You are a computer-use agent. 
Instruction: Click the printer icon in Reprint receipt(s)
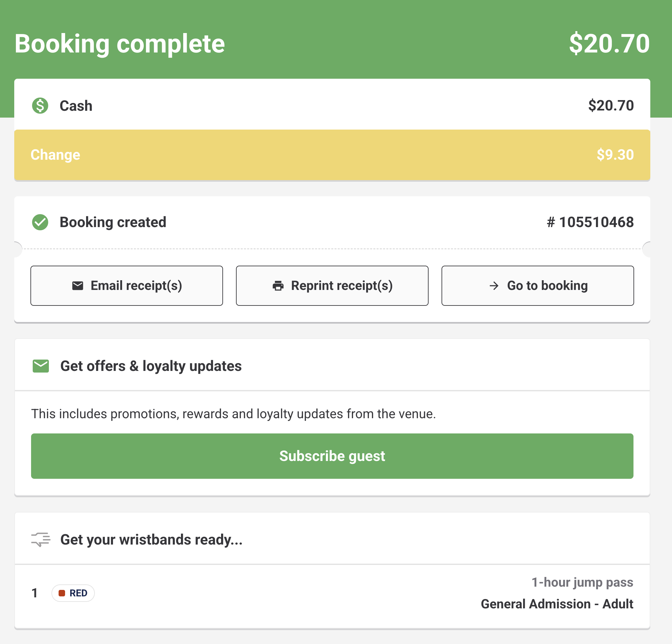[278, 285]
